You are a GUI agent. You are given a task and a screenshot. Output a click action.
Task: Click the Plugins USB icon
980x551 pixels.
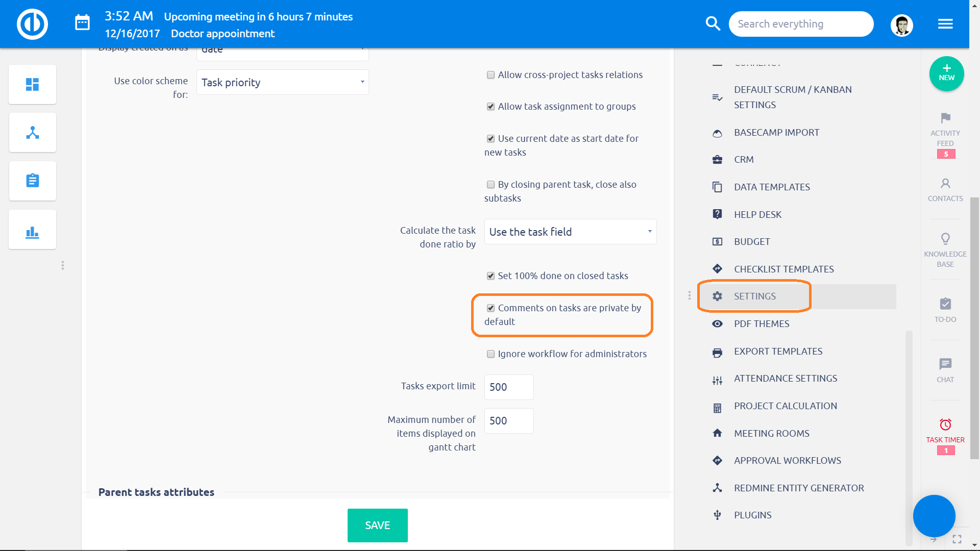[717, 515]
